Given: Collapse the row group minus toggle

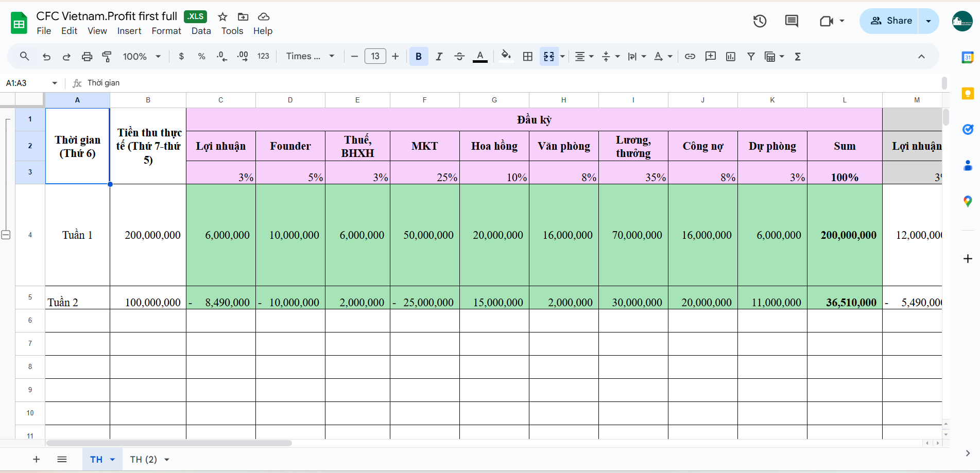Looking at the screenshot, I should pyautogui.click(x=6, y=235).
